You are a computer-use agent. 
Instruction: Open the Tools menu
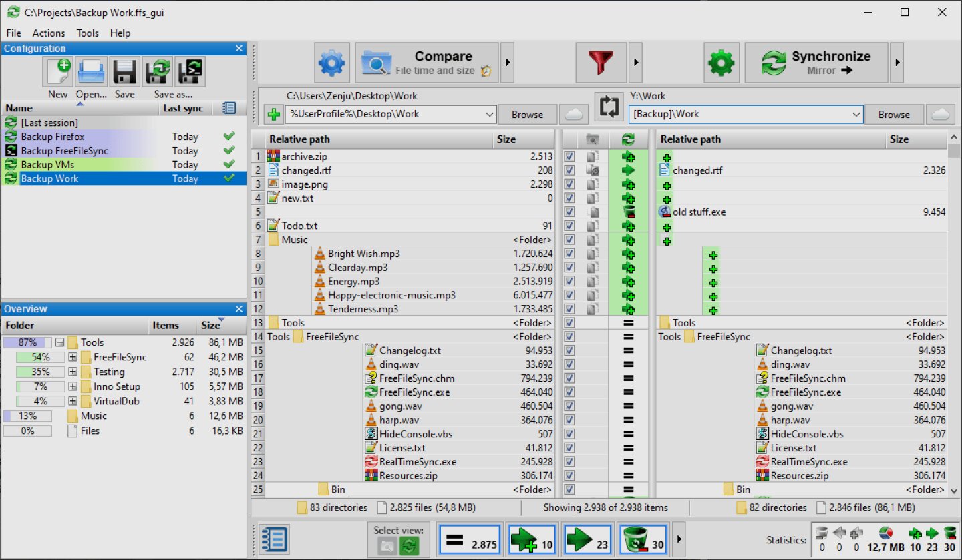point(87,33)
